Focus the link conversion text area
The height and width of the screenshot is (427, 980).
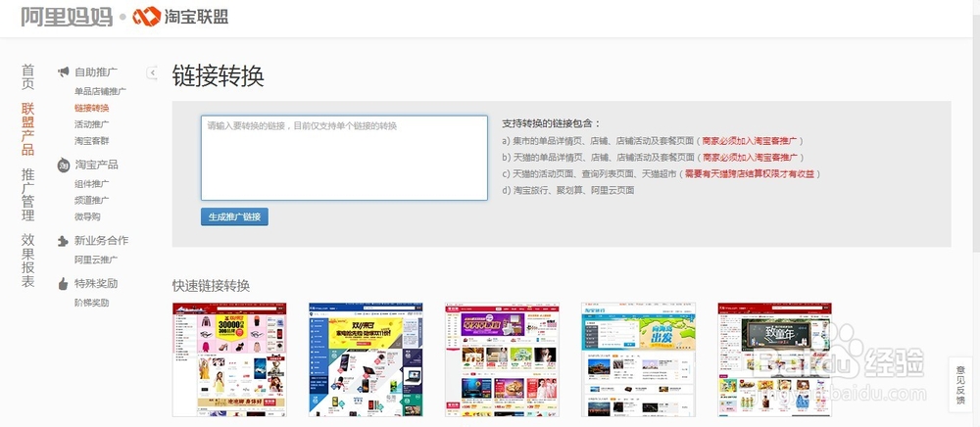344,158
